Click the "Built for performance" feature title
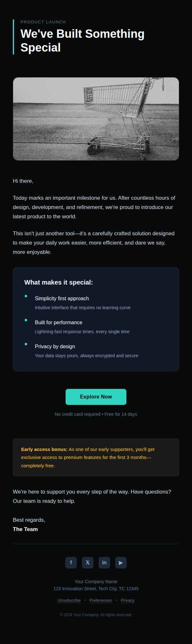This screenshot has height=644, width=192. coord(59,322)
